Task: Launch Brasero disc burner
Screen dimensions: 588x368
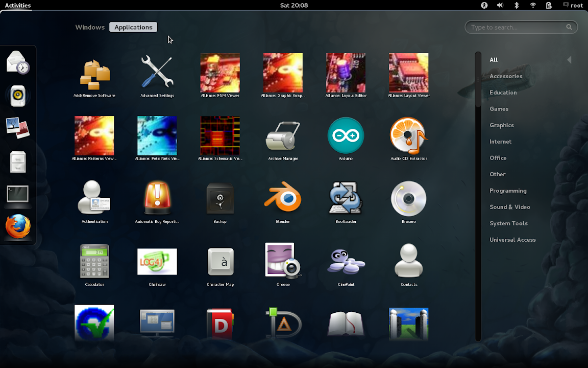Action: (x=409, y=201)
